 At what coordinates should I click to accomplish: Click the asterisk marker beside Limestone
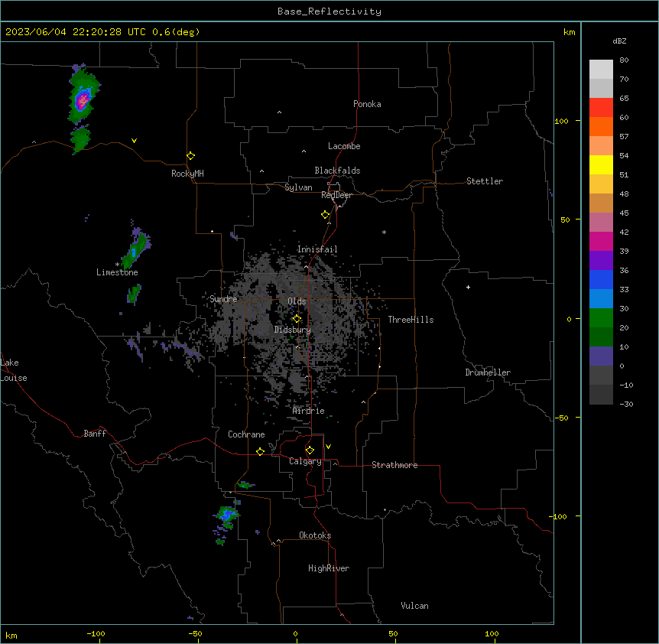point(117,265)
